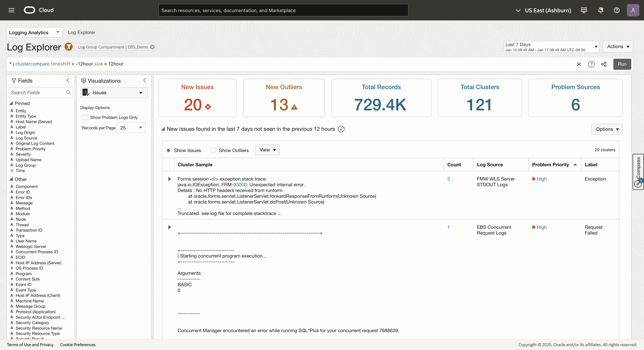Open the View menu in issues table
Screen dimensions: 644x350
click(267, 150)
